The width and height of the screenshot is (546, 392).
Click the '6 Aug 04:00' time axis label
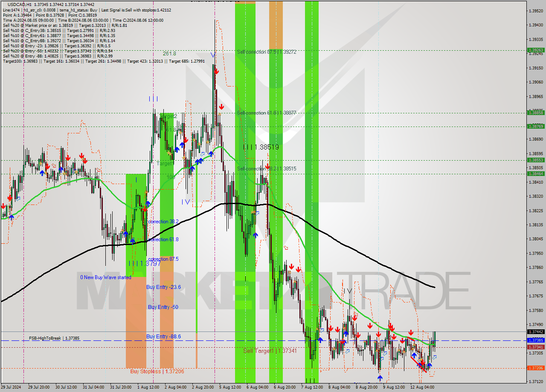coord(257,387)
